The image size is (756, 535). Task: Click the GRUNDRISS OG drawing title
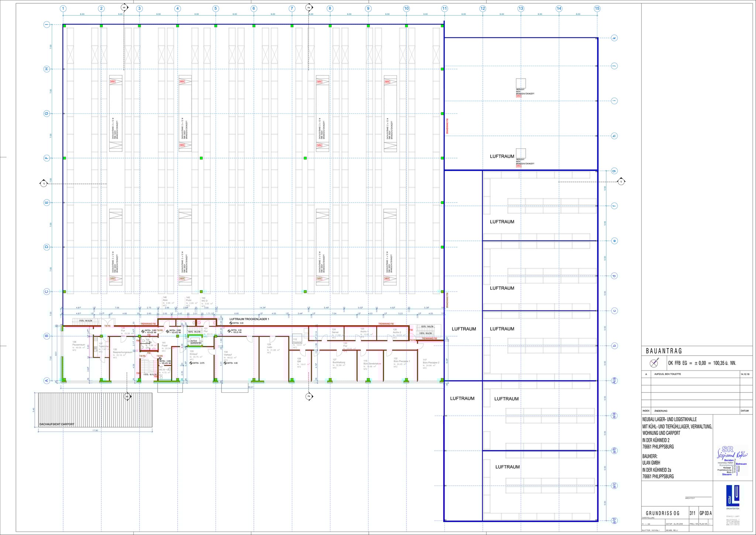[x=663, y=513]
